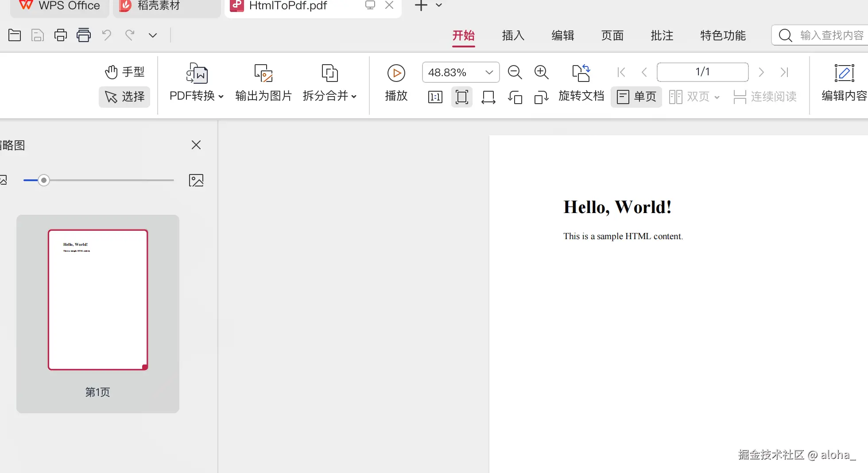Start slideshow with 播放 button
The height and width of the screenshot is (473, 868).
click(396, 84)
